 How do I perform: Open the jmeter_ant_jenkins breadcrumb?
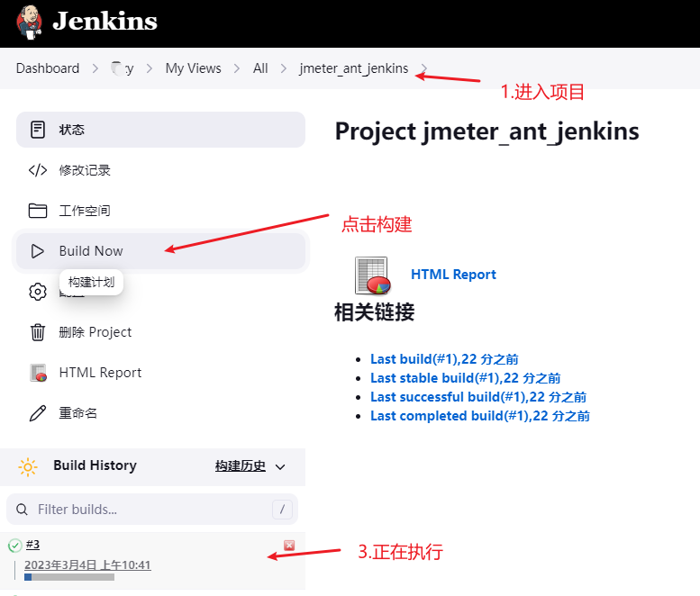click(x=353, y=68)
